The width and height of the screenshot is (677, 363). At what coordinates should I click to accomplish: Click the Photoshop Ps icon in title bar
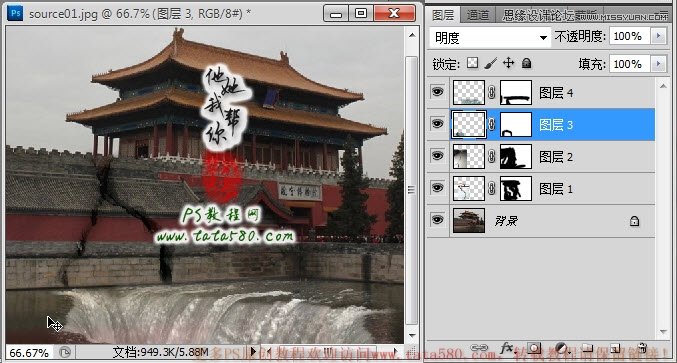(x=16, y=13)
